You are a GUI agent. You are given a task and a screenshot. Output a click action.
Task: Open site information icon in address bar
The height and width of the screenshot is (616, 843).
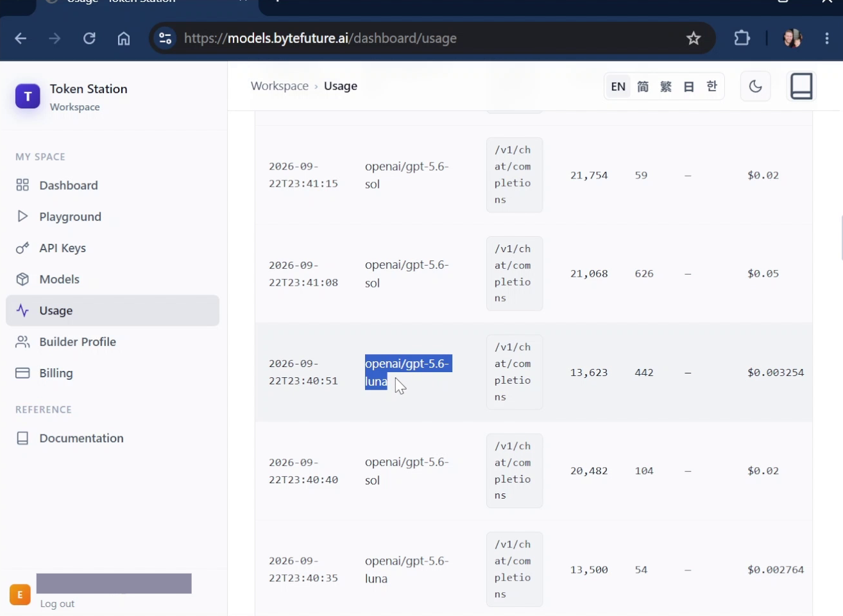coord(166,38)
